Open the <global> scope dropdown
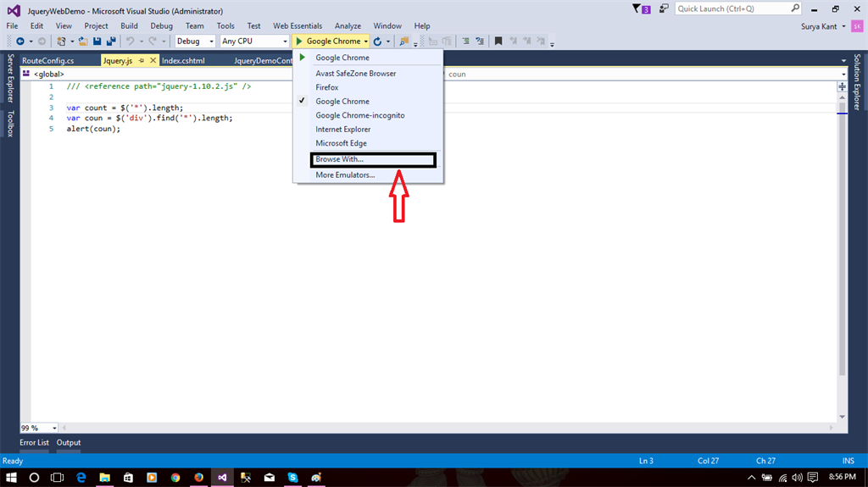This screenshot has width=868, height=487. point(158,74)
